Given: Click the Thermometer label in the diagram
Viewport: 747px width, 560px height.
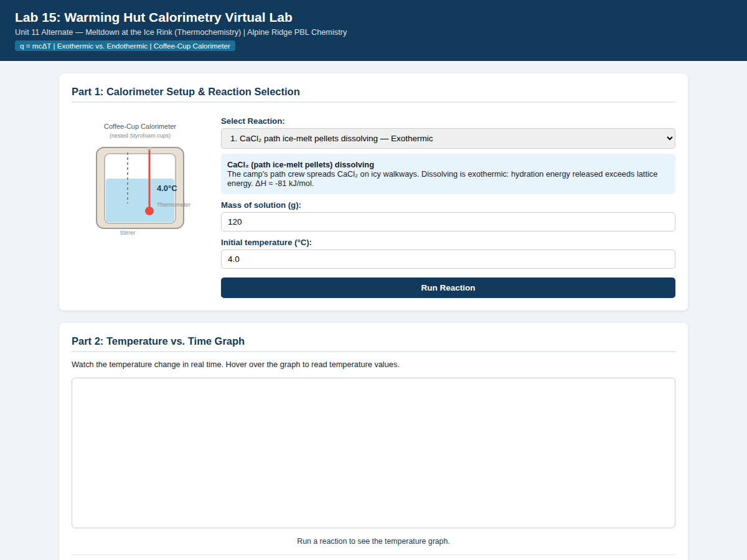Looking at the screenshot, I should [x=174, y=205].
